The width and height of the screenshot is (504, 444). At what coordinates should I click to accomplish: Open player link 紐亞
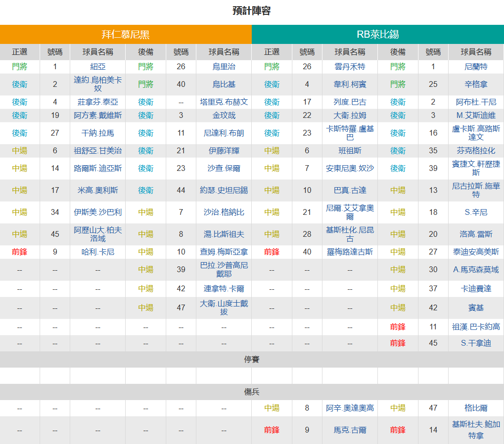[x=98, y=66]
